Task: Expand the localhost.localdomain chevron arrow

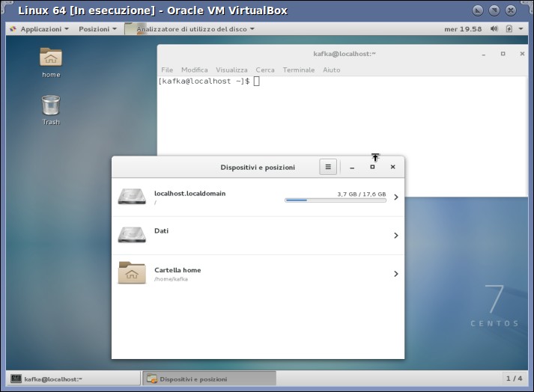Action: (395, 197)
